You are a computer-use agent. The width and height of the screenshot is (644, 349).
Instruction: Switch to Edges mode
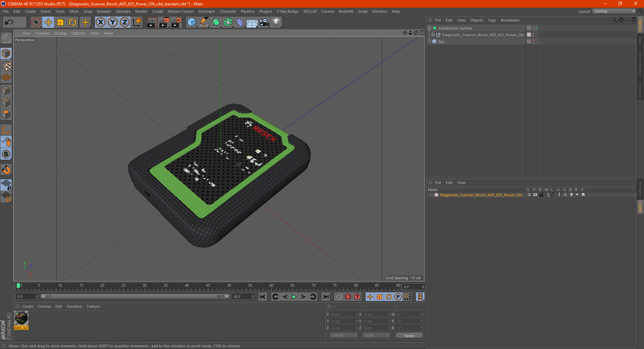point(6,102)
